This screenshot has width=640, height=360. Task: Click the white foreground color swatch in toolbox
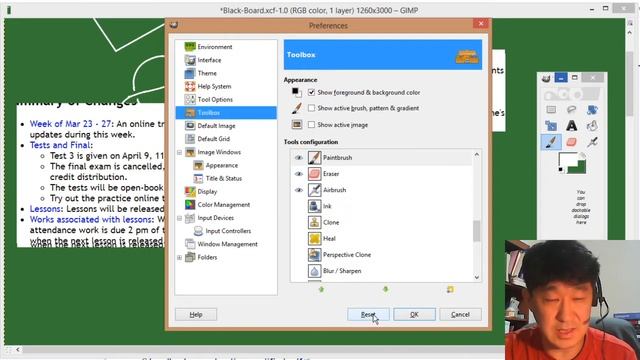tap(567, 160)
